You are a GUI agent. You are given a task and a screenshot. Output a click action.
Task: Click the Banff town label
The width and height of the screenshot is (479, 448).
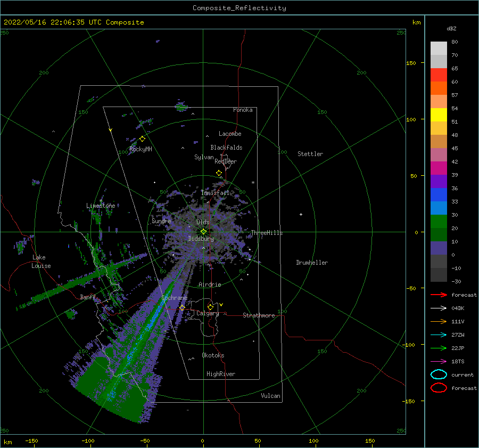[x=88, y=297]
